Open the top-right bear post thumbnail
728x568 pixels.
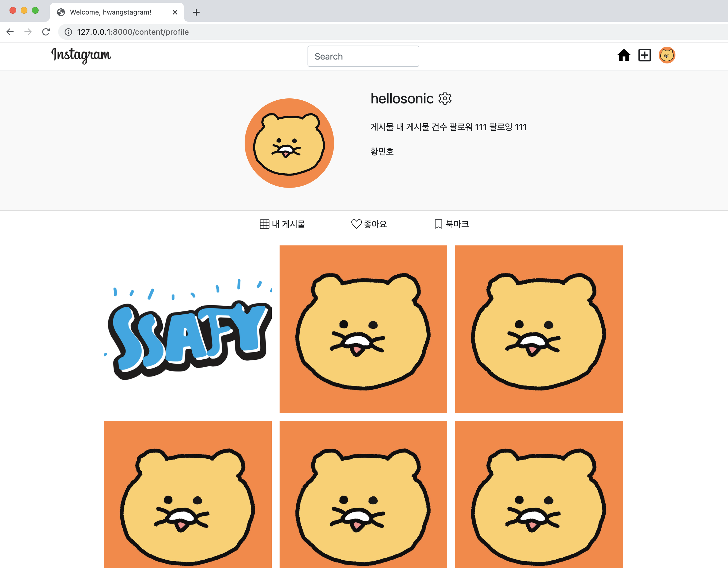[539, 329]
